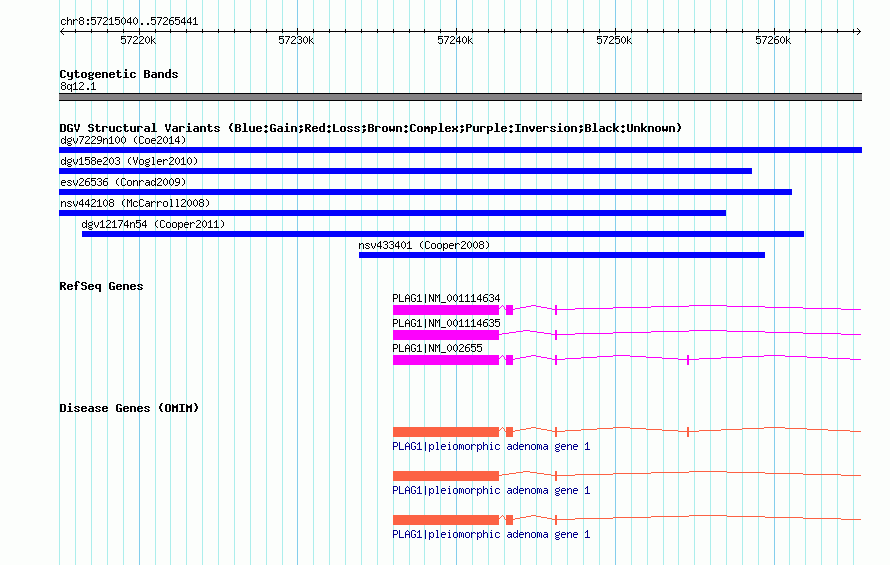This screenshot has width=890, height=565.
Task: Click the small second exon of NM_002655
Action: coord(510,360)
